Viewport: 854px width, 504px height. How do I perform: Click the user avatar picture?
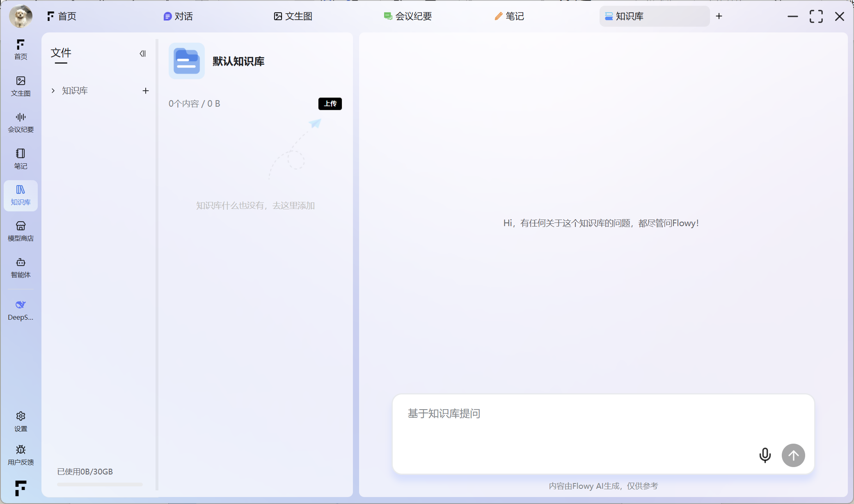[x=21, y=16]
